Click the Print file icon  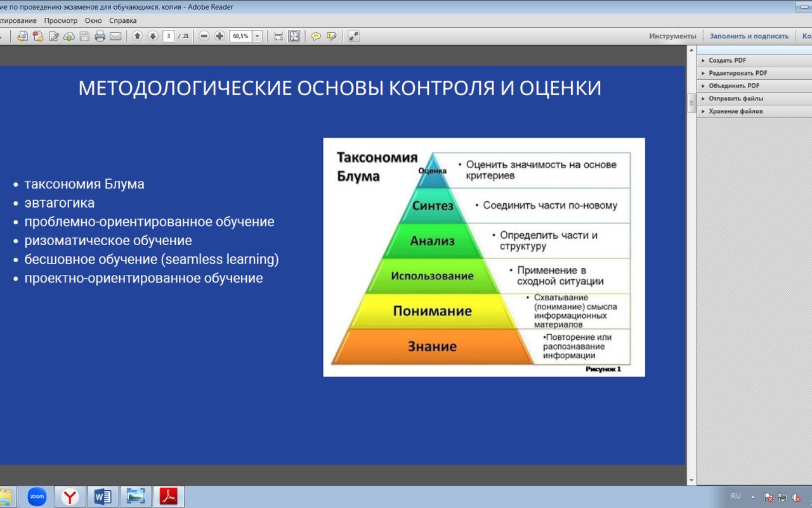[x=100, y=36]
